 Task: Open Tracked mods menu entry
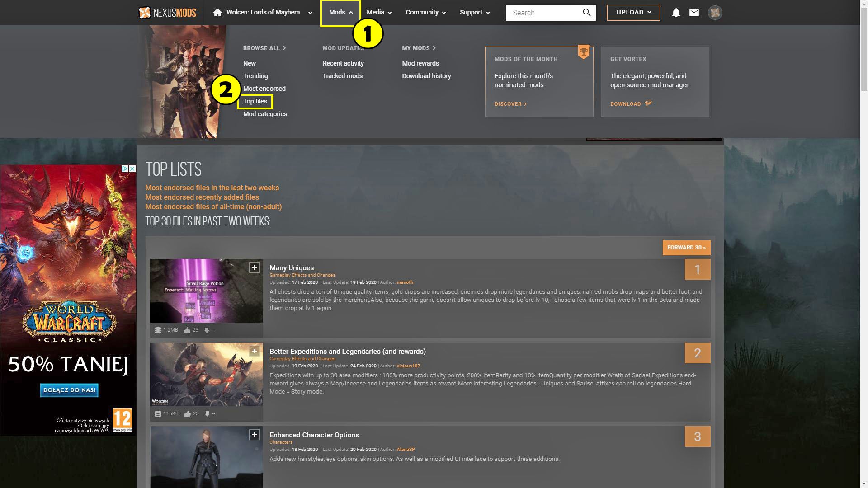(x=343, y=76)
